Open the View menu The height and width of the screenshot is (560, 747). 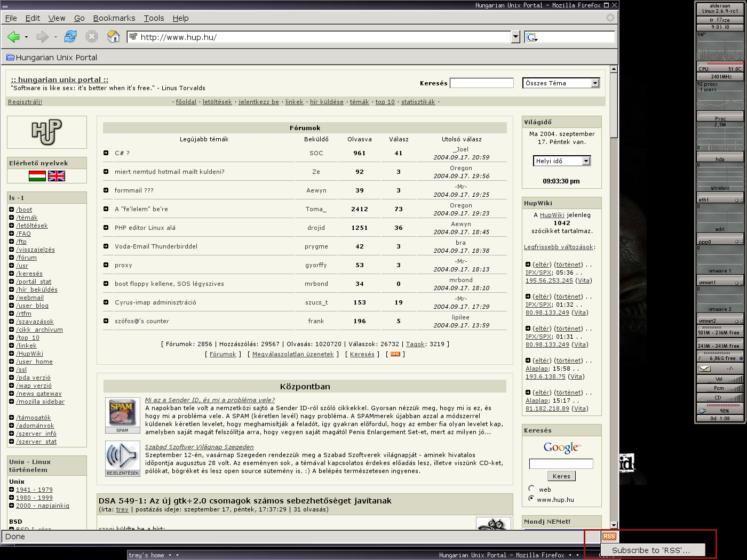(57, 18)
